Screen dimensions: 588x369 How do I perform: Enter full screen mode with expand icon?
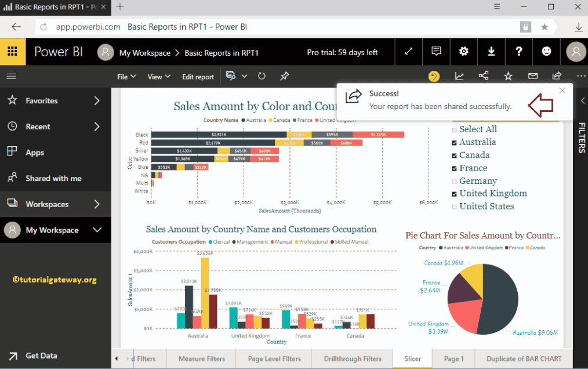pos(409,52)
